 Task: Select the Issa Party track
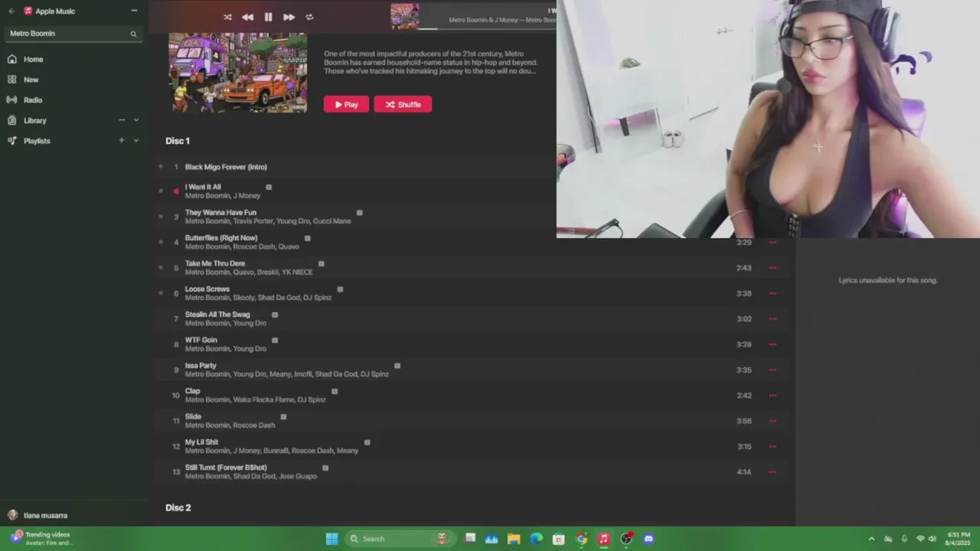[201, 366]
